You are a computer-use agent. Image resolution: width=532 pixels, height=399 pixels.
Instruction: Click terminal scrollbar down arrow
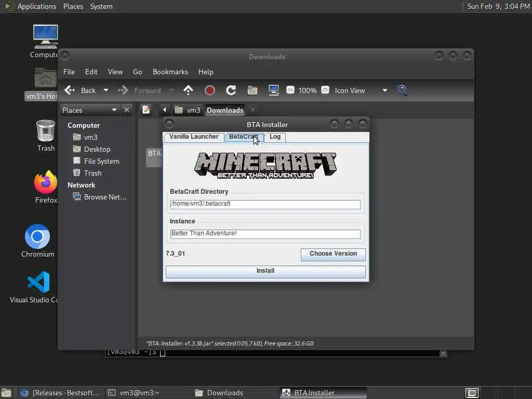pyautogui.click(x=443, y=353)
